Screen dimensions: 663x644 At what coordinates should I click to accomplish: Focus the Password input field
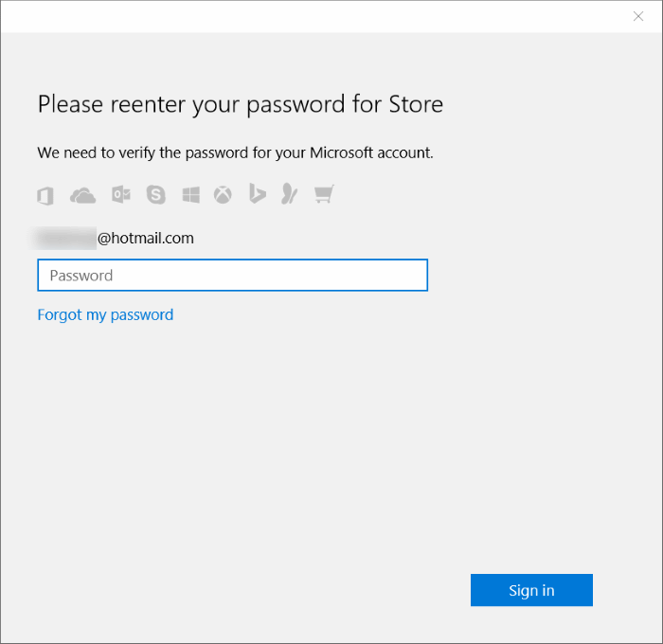[233, 276]
